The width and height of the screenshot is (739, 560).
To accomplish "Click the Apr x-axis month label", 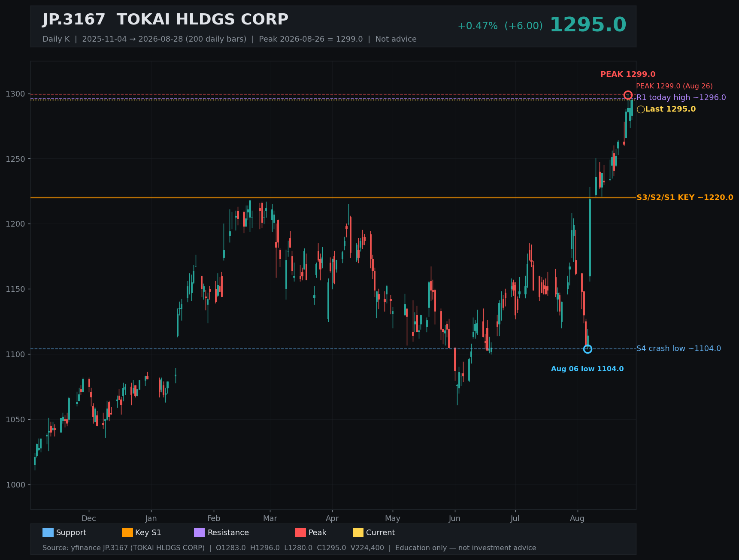I will 332,518.
